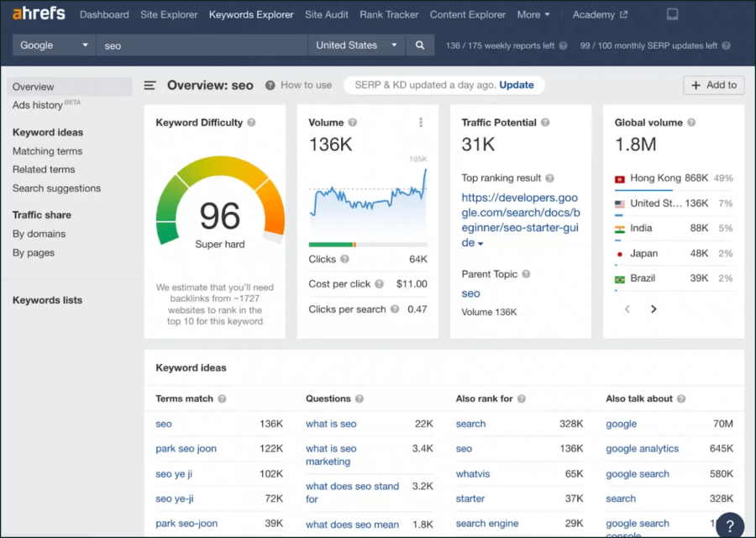Click Parent Topic info icon
The width and height of the screenshot is (756, 538).
coord(526,274)
